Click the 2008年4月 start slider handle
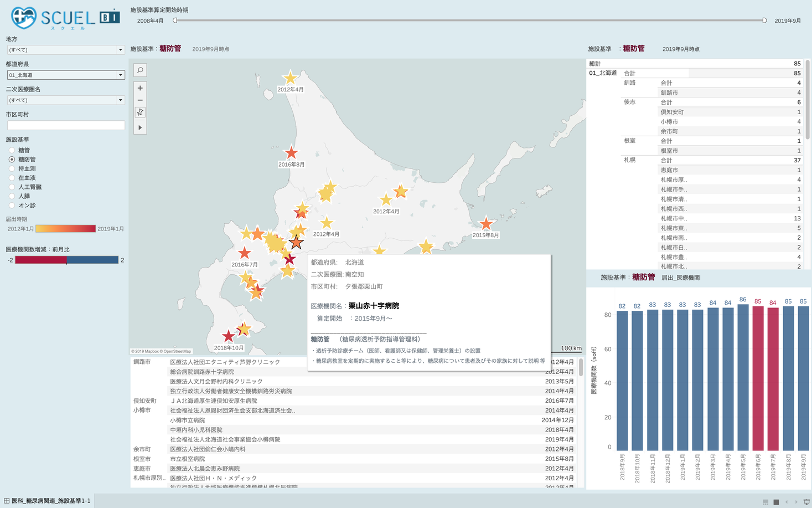 tap(175, 20)
